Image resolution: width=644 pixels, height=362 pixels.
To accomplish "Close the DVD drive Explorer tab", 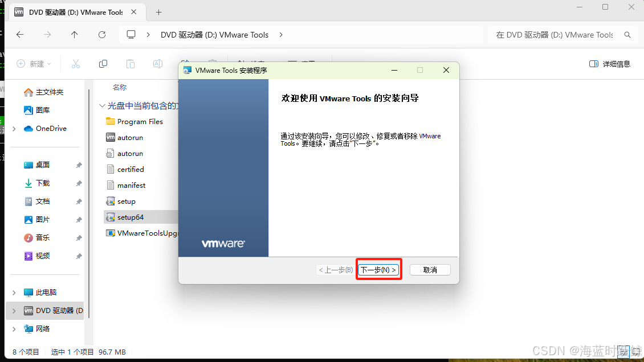I will [134, 13].
